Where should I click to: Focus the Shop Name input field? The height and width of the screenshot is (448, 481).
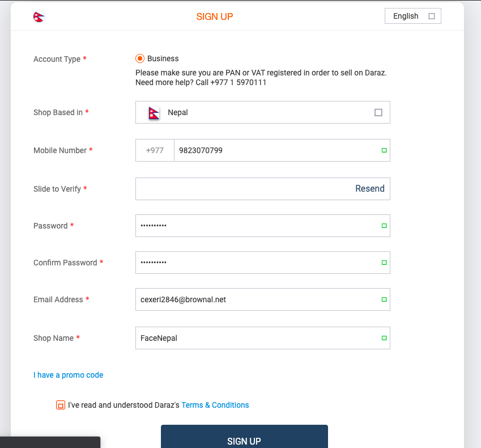(262, 338)
